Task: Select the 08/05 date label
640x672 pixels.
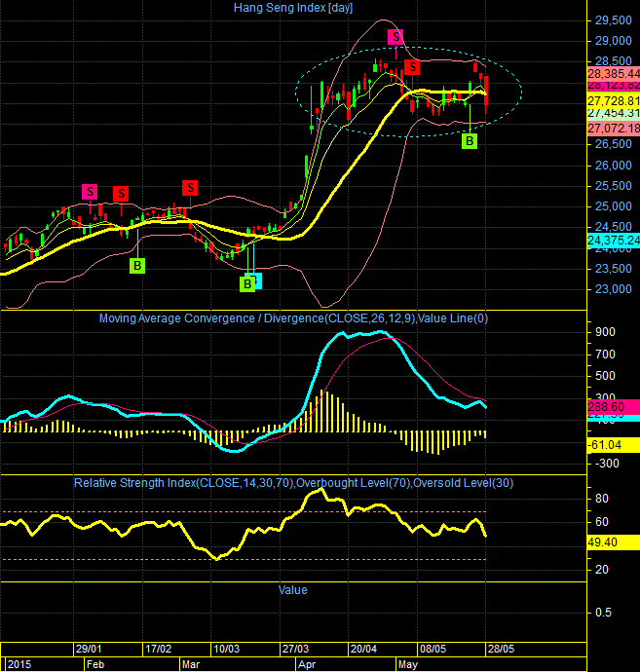Action: click(x=433, y=649)
